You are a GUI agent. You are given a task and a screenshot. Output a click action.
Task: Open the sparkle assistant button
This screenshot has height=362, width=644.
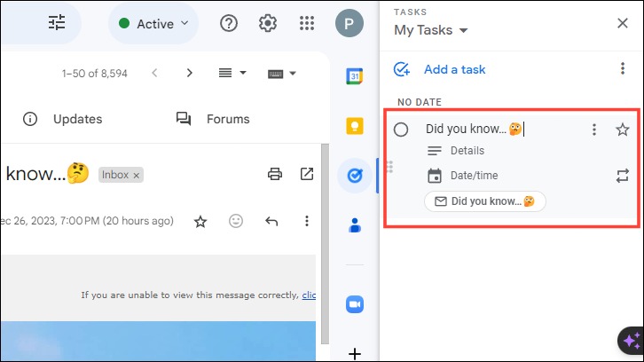[x=632, y=341]
